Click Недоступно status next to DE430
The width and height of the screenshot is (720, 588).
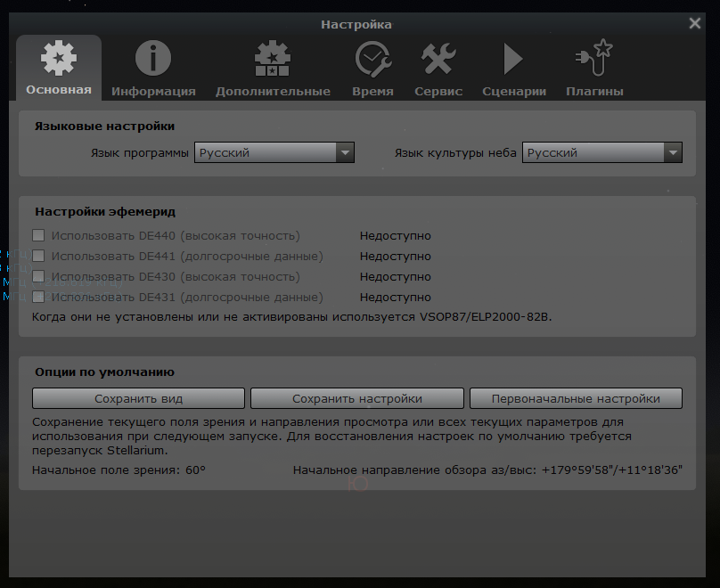tap(396, 277)
